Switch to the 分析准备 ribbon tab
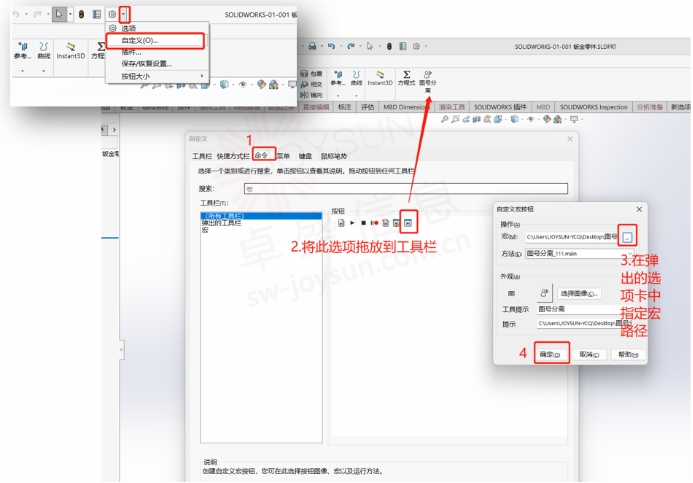The width and height of the screenshot is (693, 483). tap(650, 107)
